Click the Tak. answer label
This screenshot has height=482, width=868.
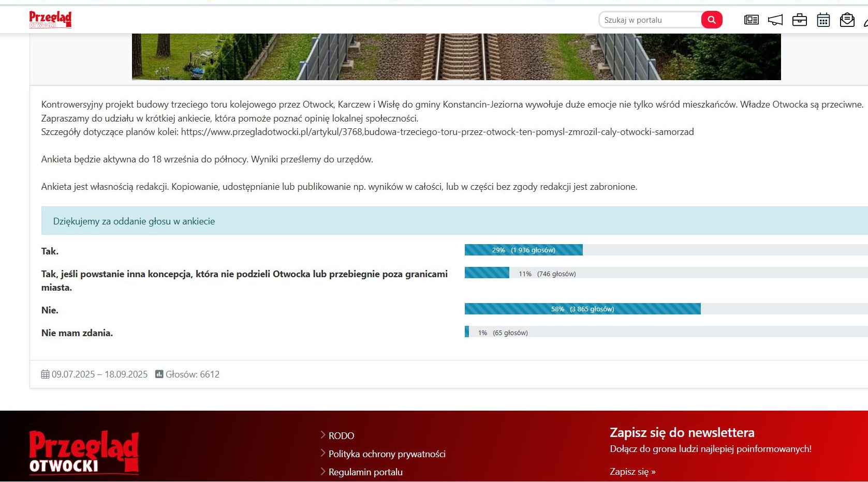click(x=50, y=251)
